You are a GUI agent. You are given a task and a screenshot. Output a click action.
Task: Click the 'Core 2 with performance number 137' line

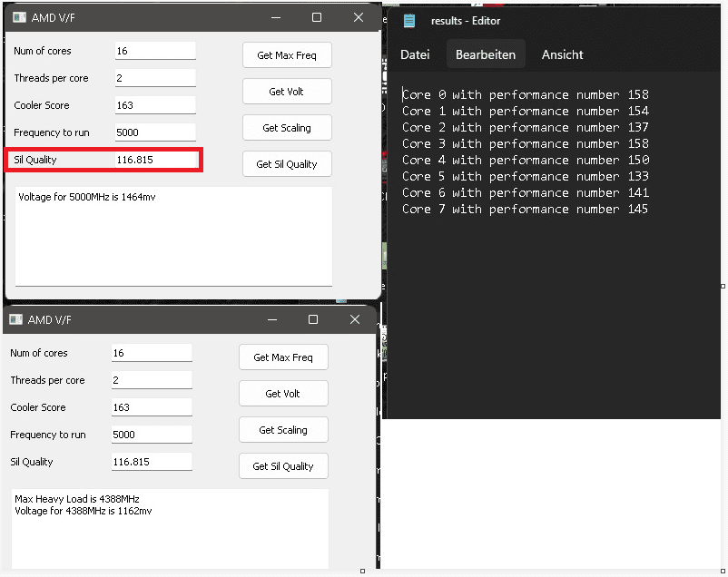click(526, 127)
